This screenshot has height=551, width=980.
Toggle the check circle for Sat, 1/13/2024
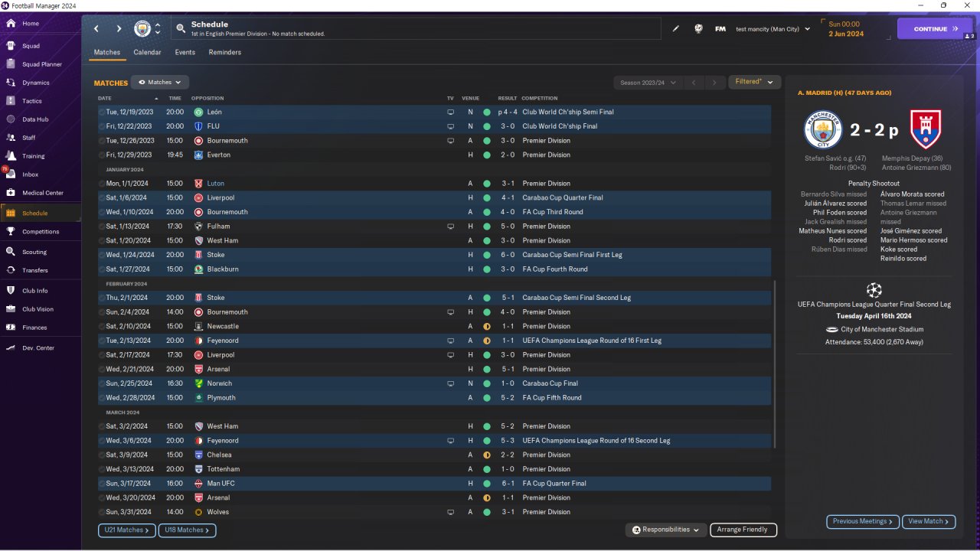(102, 227)
